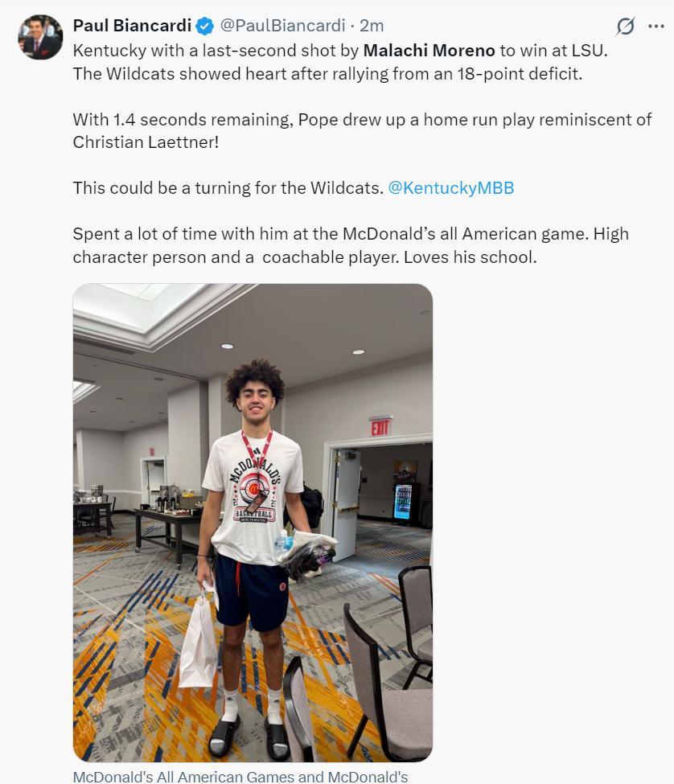
Task: Click the bold Malachi Moreno name
Action: 429,51
